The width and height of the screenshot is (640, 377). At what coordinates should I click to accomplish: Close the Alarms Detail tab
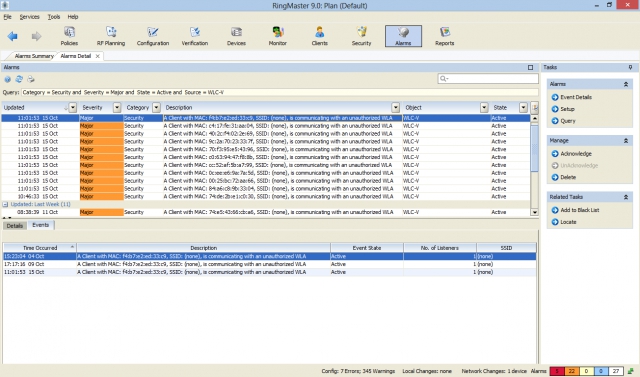pos(97,56)
